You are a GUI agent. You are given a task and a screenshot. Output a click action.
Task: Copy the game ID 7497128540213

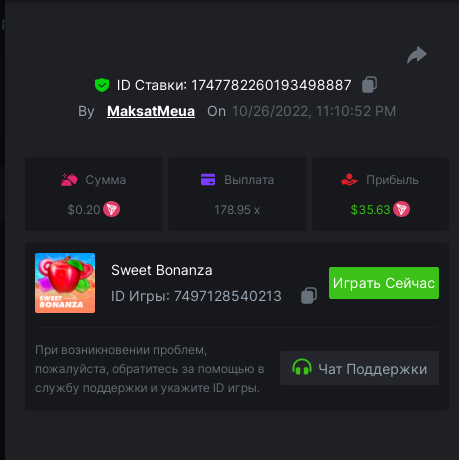point(309,295)
